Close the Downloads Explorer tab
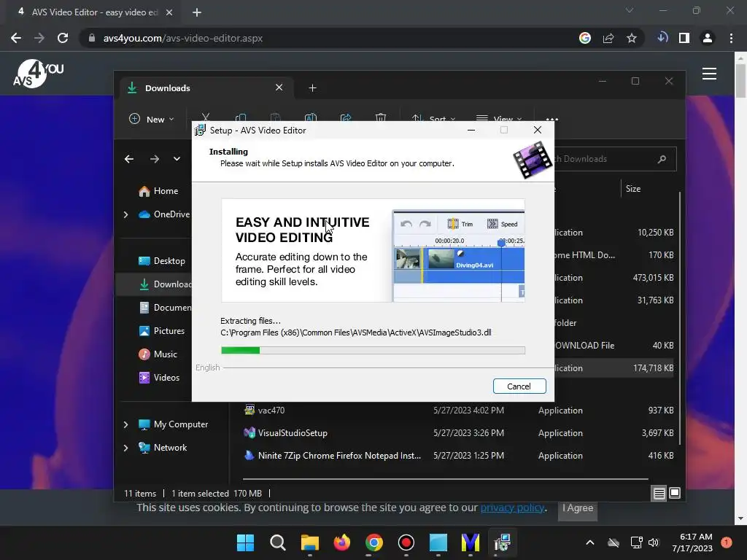Image resolution: width=747 pixels, height=560 pixels. tap(279, 87)
